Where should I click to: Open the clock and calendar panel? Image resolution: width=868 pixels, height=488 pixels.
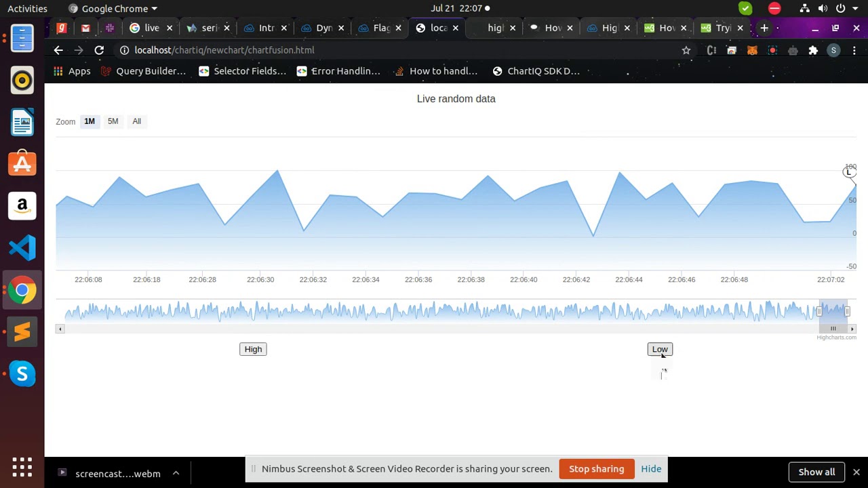pyautogui.click(x=460, y=9)
